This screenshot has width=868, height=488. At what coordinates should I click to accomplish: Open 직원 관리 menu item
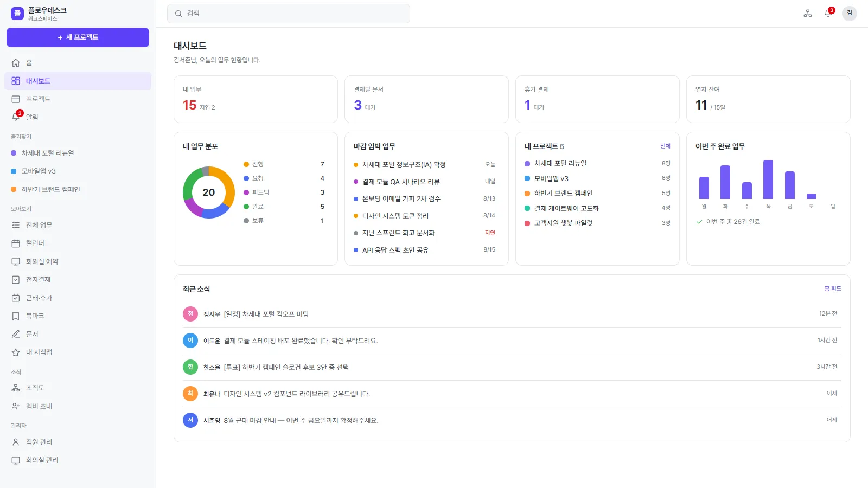78,442
